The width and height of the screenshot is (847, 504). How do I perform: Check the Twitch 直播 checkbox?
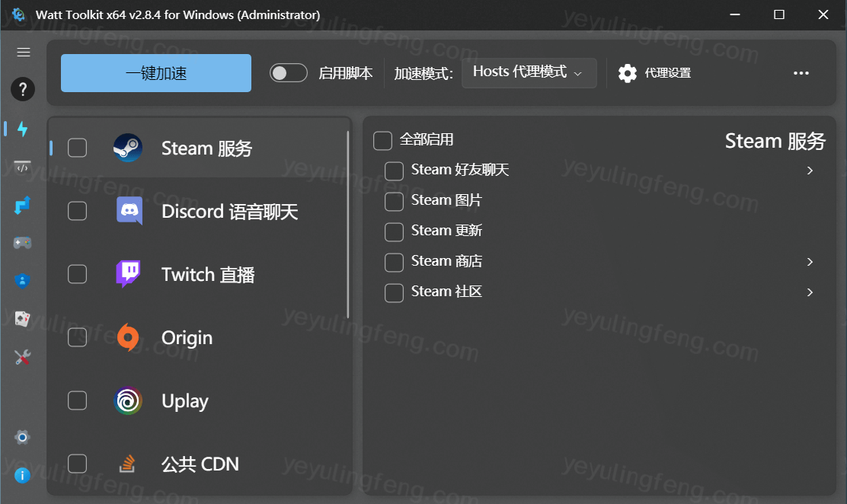click(x=77, y=274)
